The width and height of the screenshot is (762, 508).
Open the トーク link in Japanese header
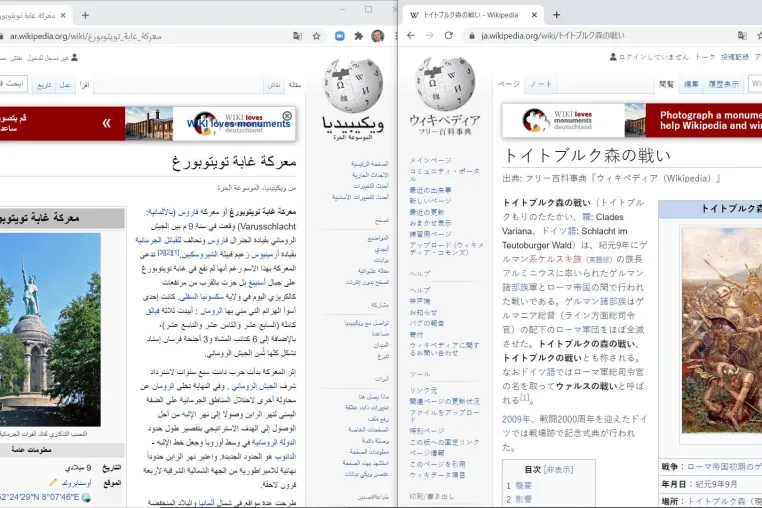pos(705,57)
